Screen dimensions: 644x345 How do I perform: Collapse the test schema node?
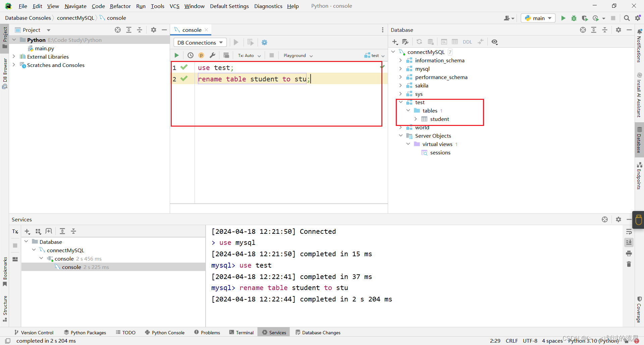[400, 102]
